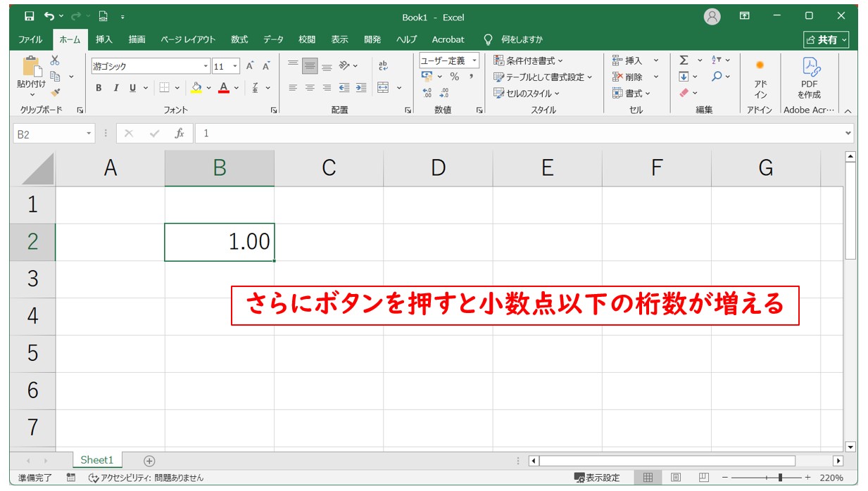Screen dimensions: 868x491
Task: Click the 表示設定 display settings button
Action: tap(597, 478)
